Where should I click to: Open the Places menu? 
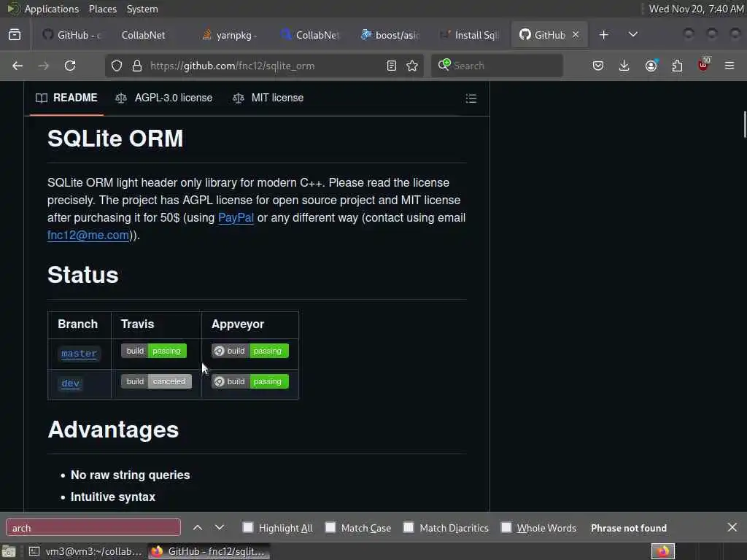click(102, 9)
